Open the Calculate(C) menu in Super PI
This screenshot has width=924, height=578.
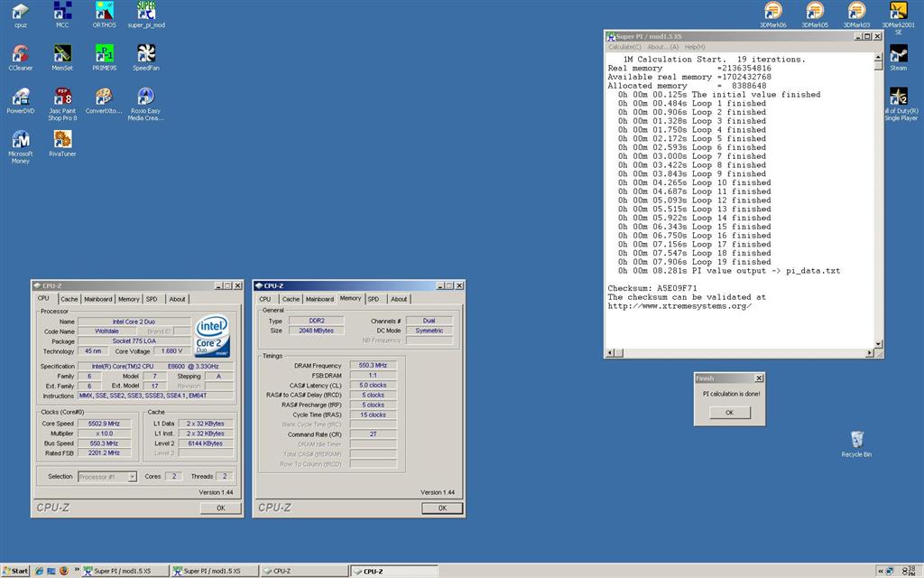[624, 47]
